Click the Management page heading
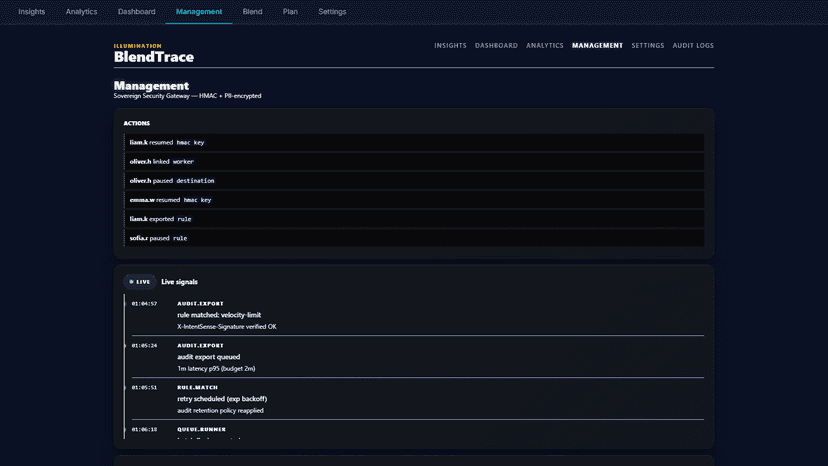The height and width of the screenshot is (466, 828). [151, 86]
